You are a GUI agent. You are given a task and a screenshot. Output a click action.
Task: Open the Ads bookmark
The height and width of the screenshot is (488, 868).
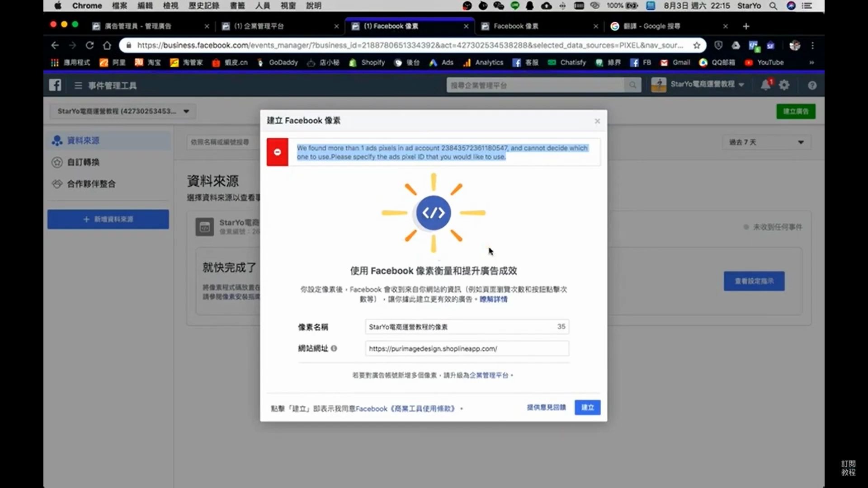(441, 62)
